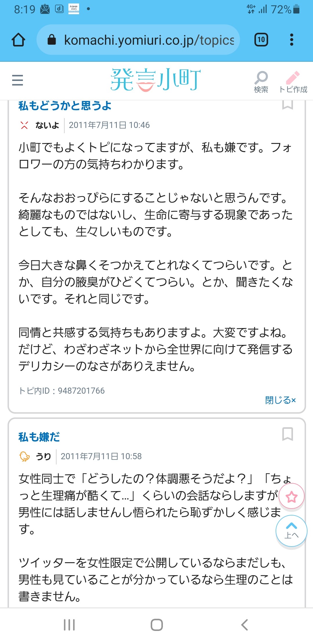Tap the うり chick avatar icon
This screenshot has width=313, height=644.
coord(25,456)
